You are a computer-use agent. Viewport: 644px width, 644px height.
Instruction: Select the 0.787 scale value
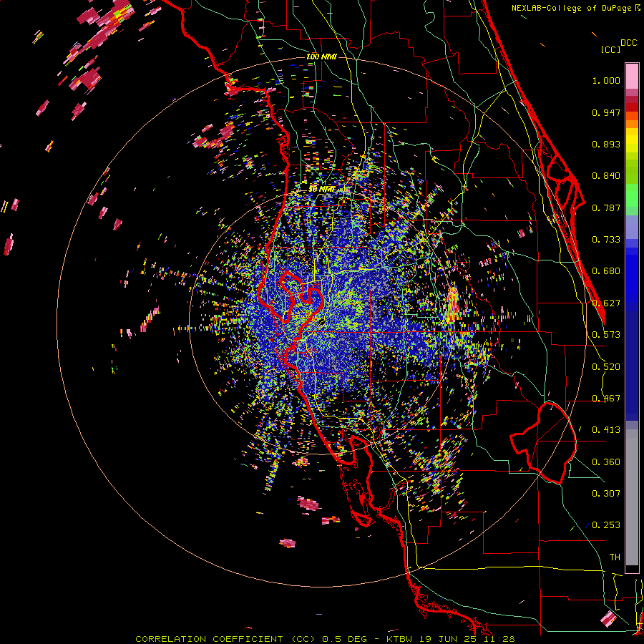606,208
